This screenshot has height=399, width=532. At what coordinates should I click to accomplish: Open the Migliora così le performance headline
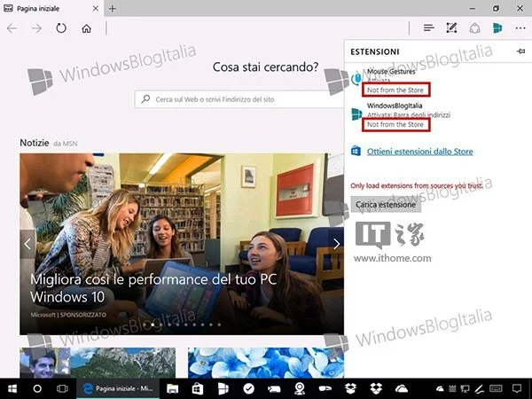[x=153, y=288]
